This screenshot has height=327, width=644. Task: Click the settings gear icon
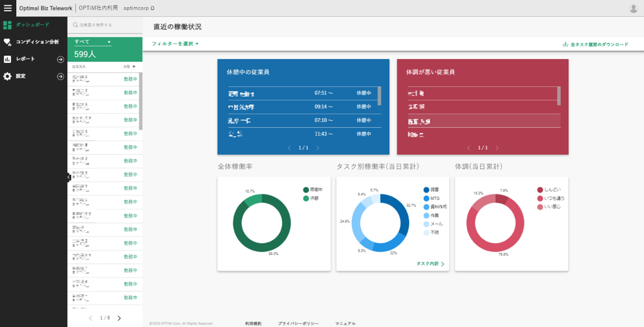click(x=7, y=77)
